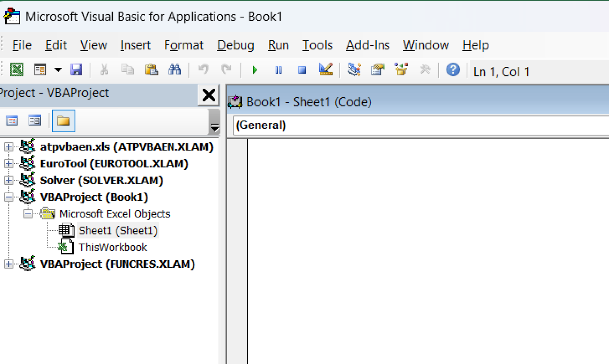Open the Object Browser icon

[x=402, y=69]
